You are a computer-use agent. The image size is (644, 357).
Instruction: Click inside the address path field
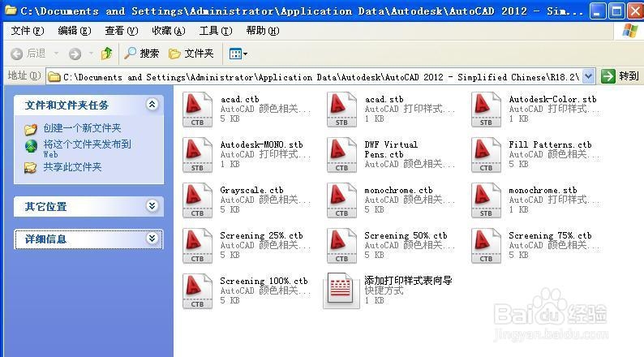pos(320,77)
